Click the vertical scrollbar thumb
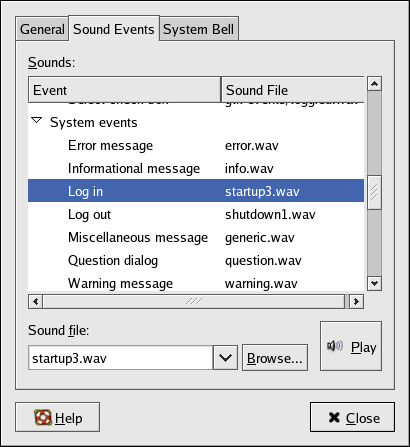The width and height of the screenshot is (410, 447). pyautogui.click(x=374, y=192)
